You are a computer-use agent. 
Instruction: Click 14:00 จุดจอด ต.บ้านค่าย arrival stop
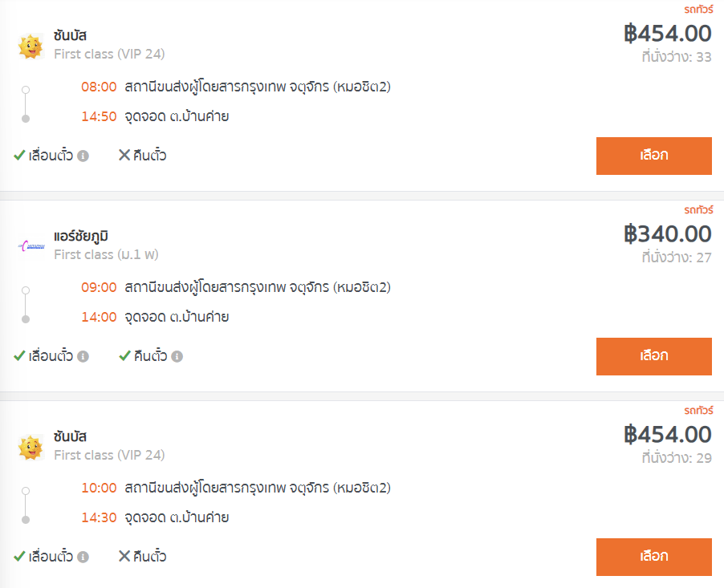[155, 317]
